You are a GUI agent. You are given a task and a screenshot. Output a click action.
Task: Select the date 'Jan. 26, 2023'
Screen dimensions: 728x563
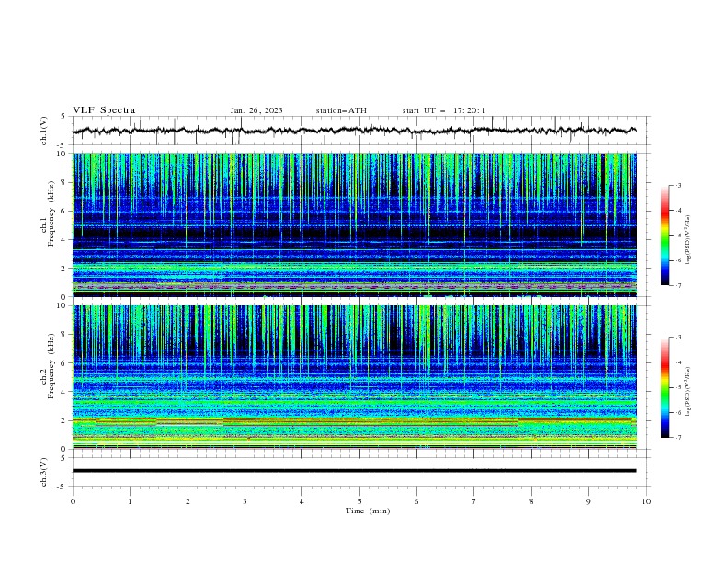click(256, 110)
